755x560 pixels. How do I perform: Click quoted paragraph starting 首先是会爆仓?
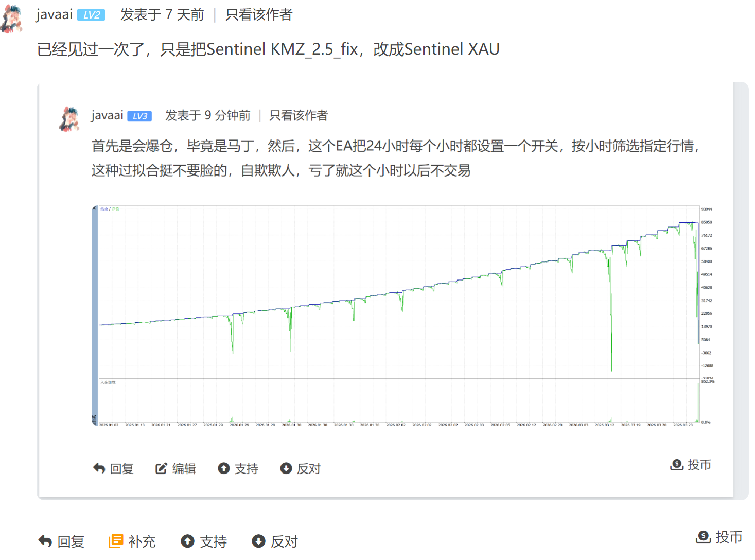(x=396, y=158)
